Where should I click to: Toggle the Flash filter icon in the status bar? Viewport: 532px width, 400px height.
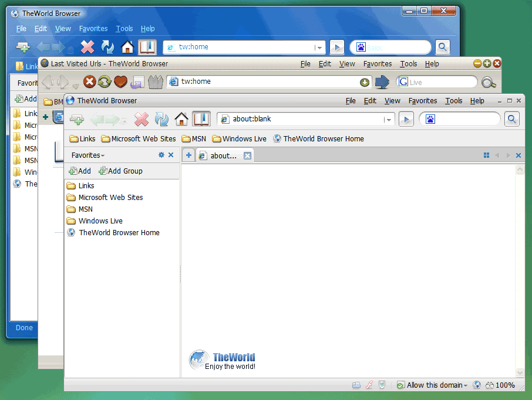[369, 385]
